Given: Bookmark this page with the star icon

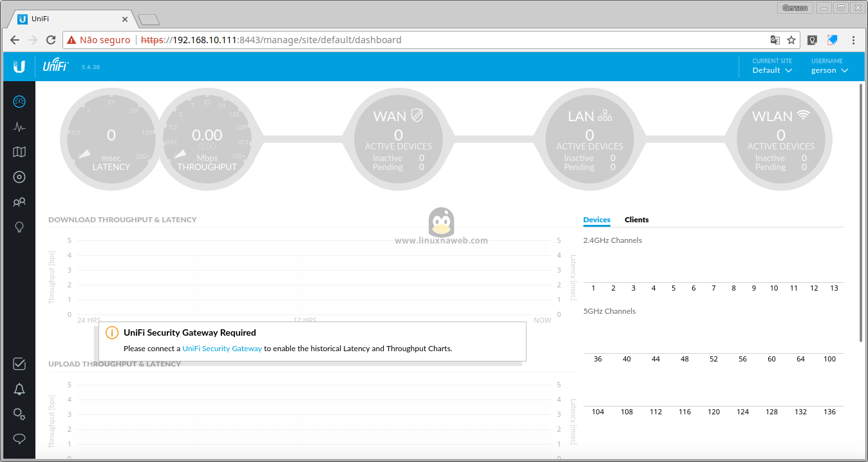Looking at the screenshot, I should click(791, 40).
